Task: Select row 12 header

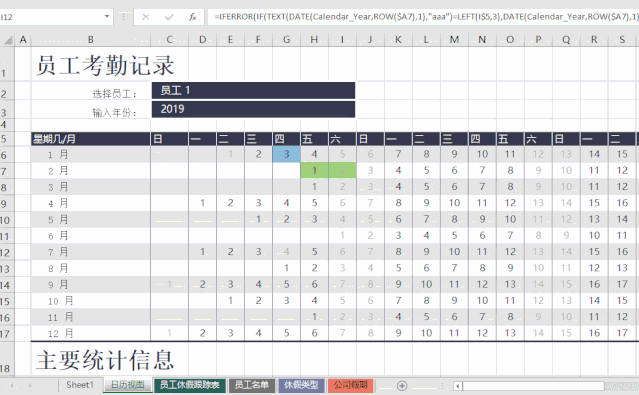Action: (x=6, y=252)
